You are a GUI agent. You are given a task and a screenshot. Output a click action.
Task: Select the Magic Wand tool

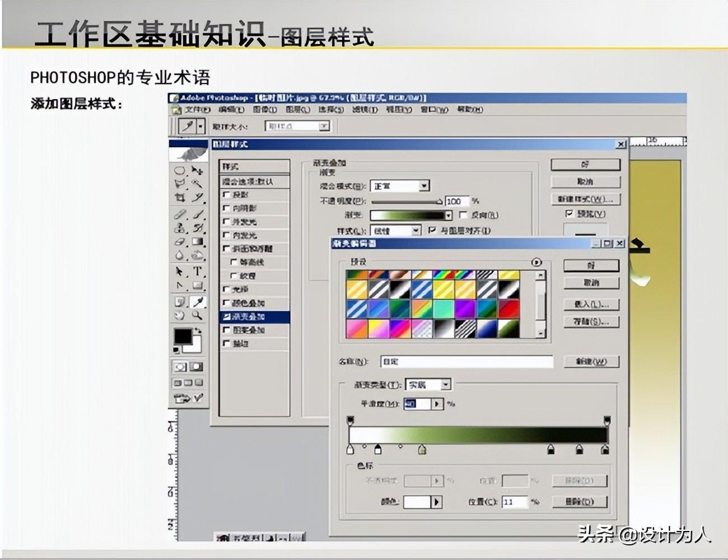[197, 184]
